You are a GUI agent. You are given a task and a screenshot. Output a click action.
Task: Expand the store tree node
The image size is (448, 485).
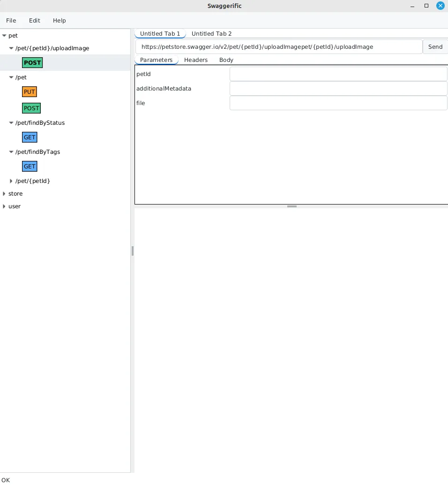4,193
